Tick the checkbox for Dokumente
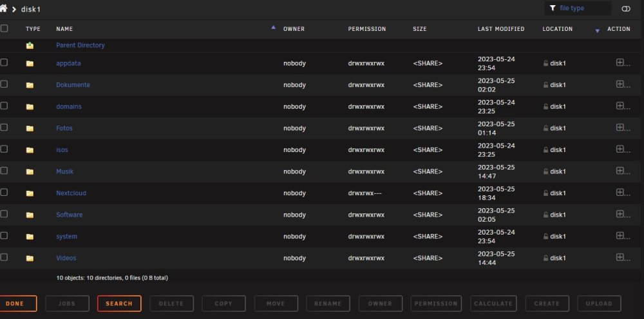Image resolution: width=644 pixels, height=319 pixels. click(x=4, y=84)
